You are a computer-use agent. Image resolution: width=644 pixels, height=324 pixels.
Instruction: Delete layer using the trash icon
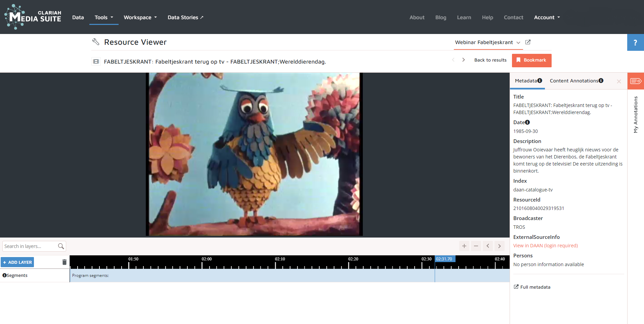pyautogui.click(x=65, y=262)
